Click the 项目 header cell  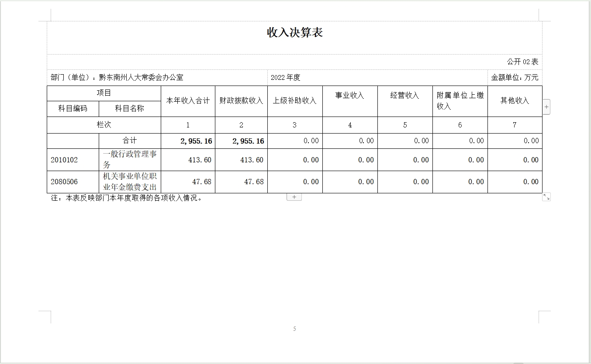104,93
